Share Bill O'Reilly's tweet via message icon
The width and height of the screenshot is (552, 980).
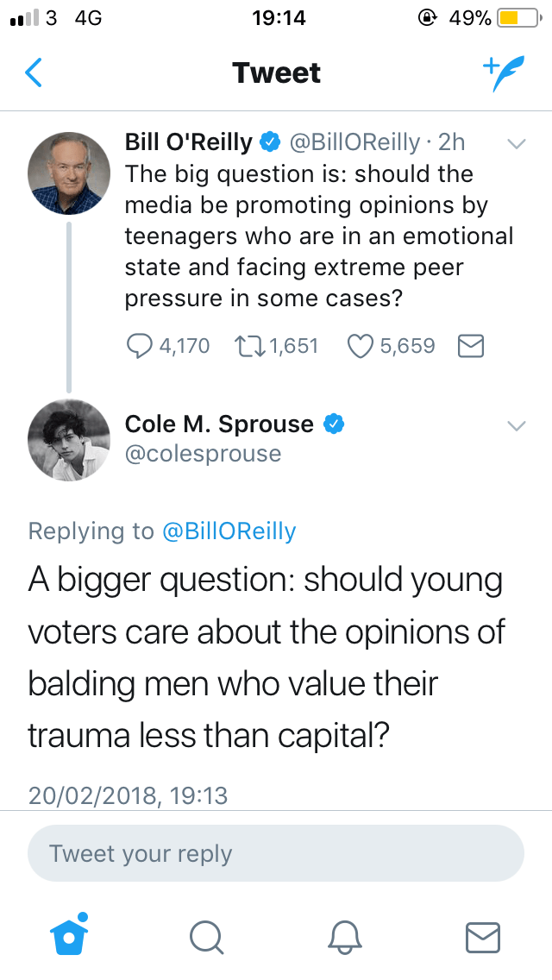click(x=469, y=346)
